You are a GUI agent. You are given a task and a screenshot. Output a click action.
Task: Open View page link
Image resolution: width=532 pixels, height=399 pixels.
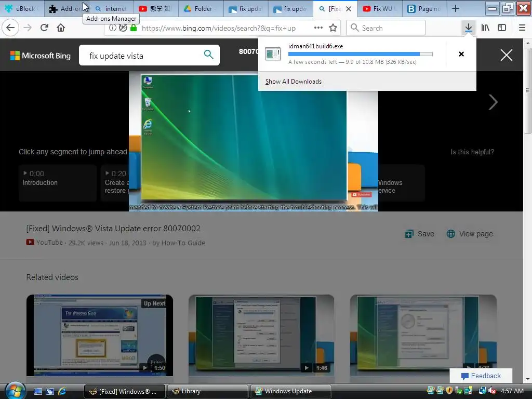(x=470, y=234)
